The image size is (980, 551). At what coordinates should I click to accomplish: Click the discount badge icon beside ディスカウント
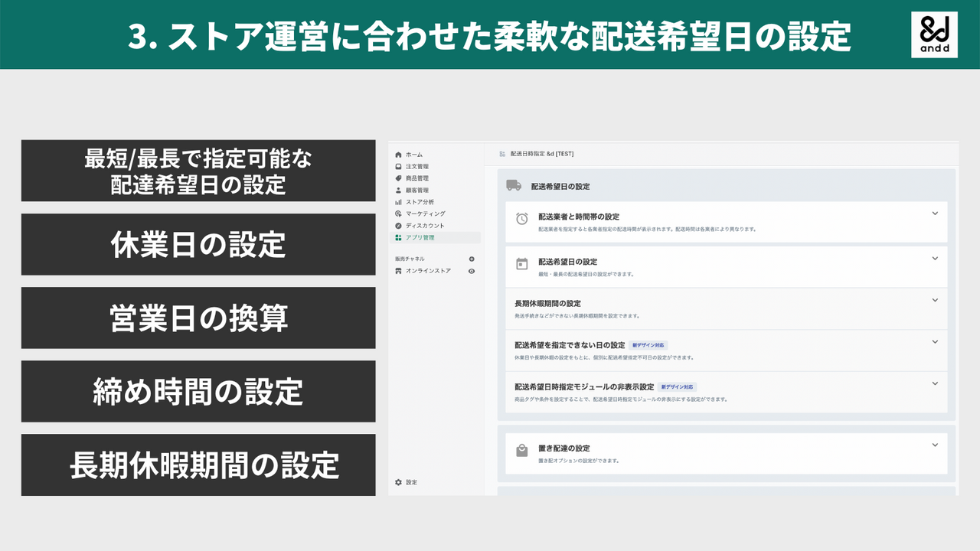[398, 226]
